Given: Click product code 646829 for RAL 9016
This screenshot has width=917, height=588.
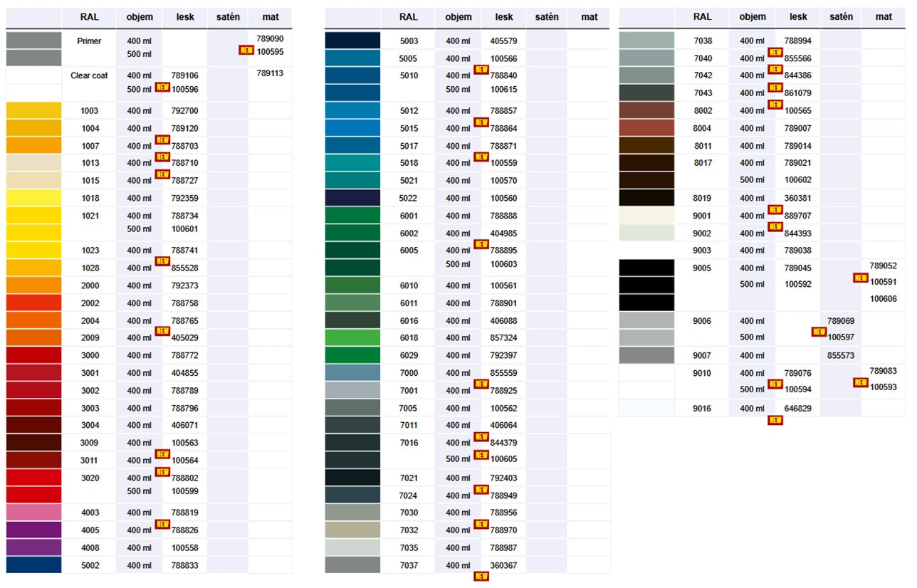Looking at the screenshot, I should [797, 409].
